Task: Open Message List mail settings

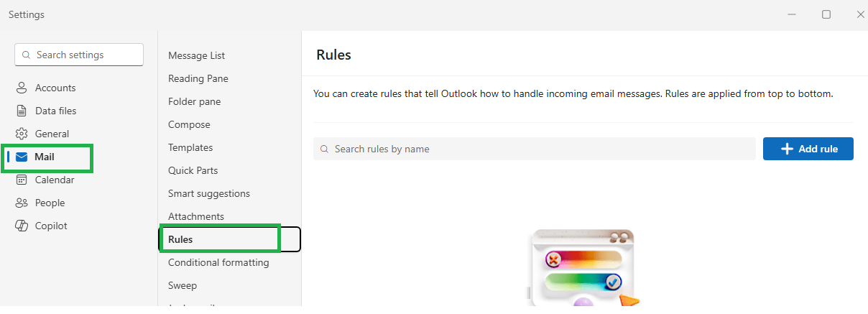Action: (x=197, y=55)
